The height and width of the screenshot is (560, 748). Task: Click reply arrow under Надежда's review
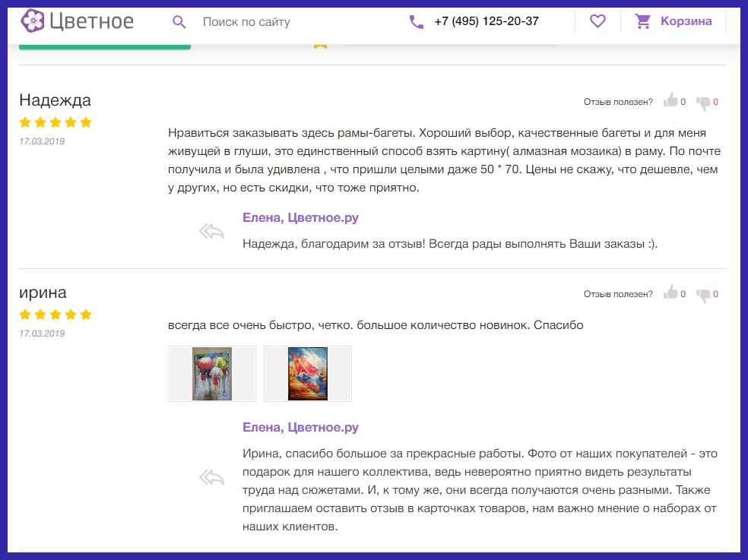tap(211, 231)
